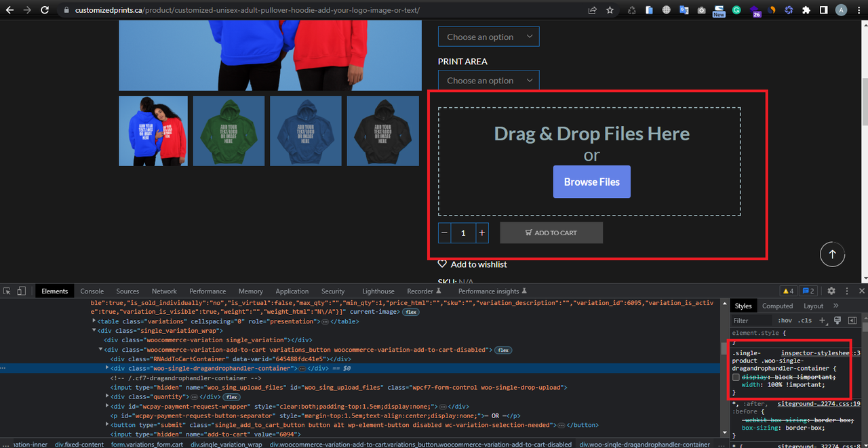Open the Lighthouse tab
Image resolution: width=868 pixels, height=448 pixels.
pos(378,291)
